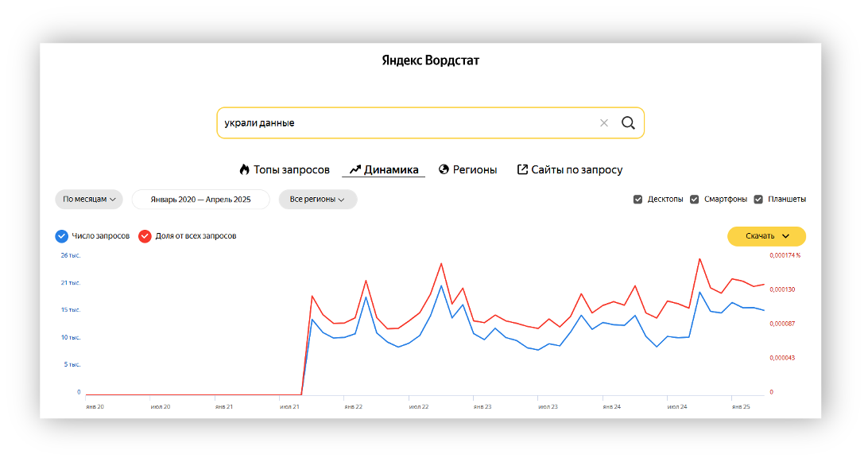Image resolution: width=868 pixels, height=462 pixels.
Task: Click the external link icon beside Сайты по запросу
Action: click(x=522, y=169)
